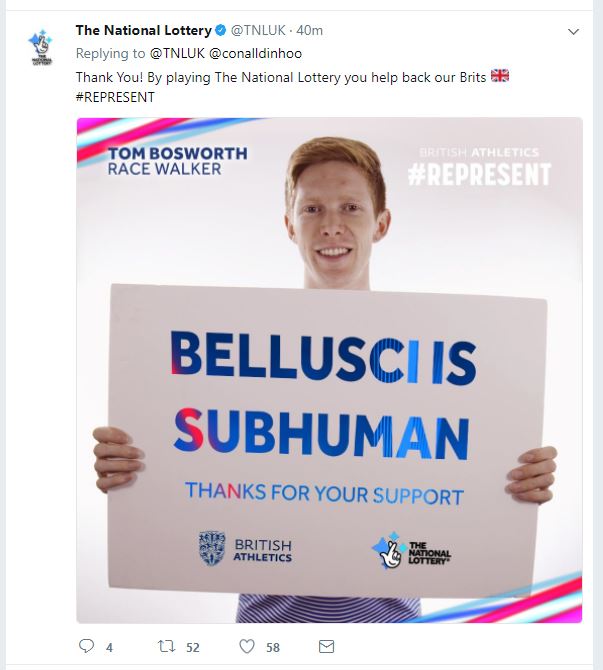Visit the @conalldinhoo profile mention
Viewport: 603px width, 670px height.
[256, 53]
